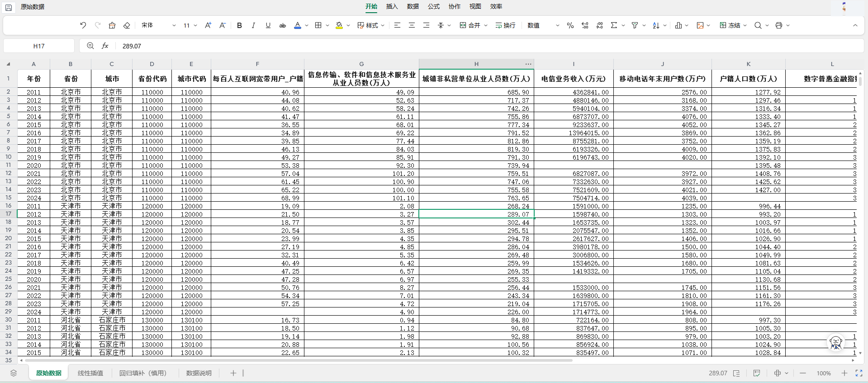868x383 pixels.
Task: Click the eraser clear-format icon
Action: click(127, 25)
